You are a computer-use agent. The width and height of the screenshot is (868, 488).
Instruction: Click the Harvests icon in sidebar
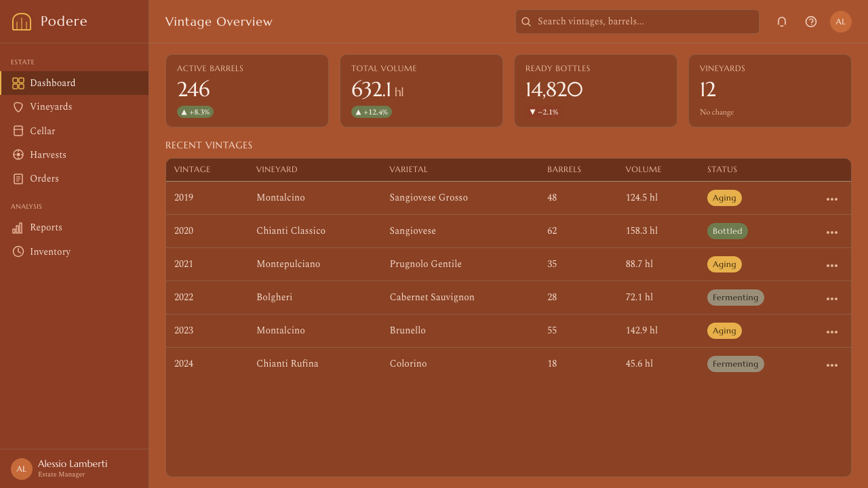pyautogui.click(x=18, y=155)
